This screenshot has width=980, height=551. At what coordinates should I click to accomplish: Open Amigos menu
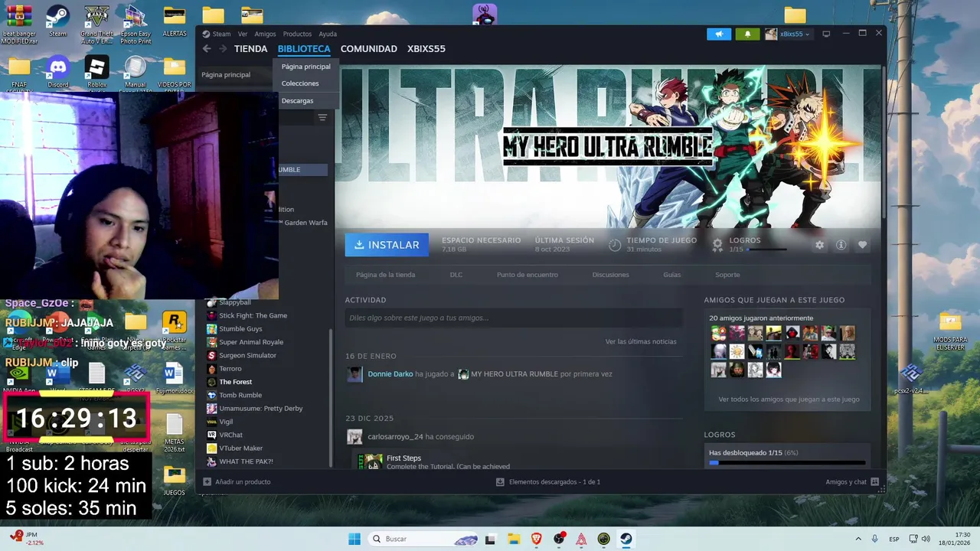pos(265,34)
